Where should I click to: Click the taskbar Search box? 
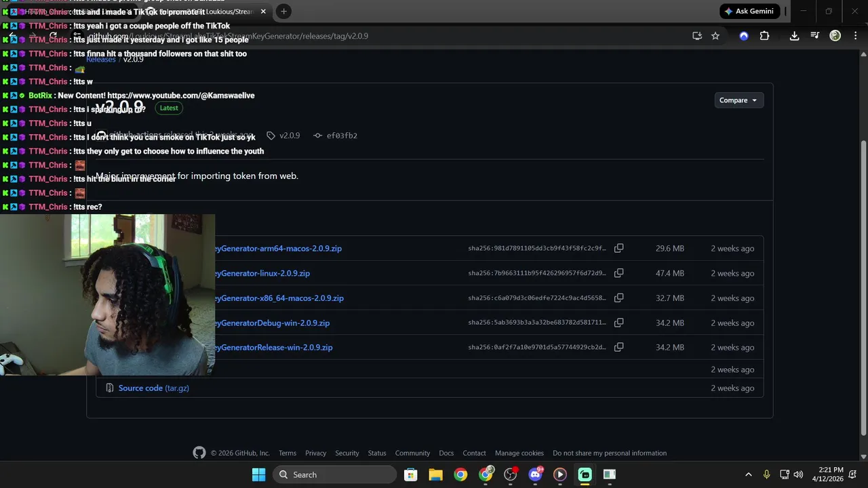pos(335,474)
